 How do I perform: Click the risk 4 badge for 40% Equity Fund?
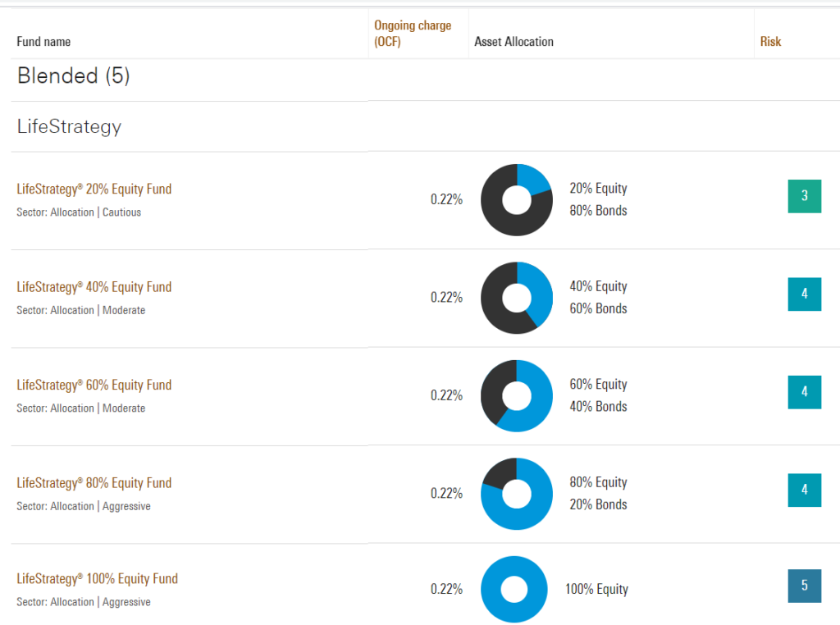pyautogui.click(x=804, y=294)
